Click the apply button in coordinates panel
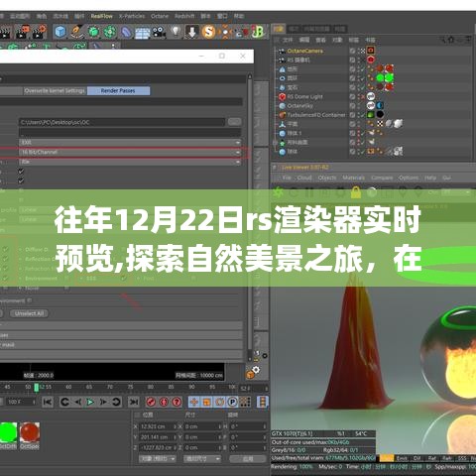Screen dimensions: 476x476 (248, 459)
